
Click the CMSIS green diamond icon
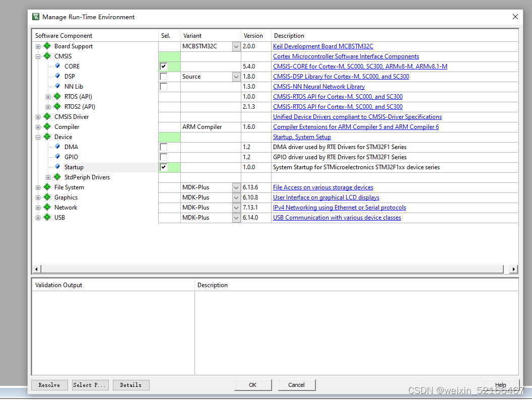click(x=47, y=56)
